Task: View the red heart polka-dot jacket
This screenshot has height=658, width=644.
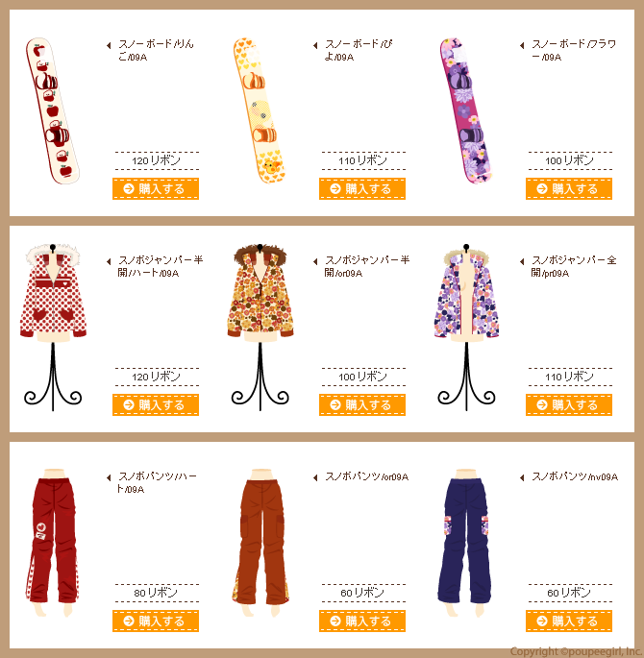Action: [x=53, y=327]
